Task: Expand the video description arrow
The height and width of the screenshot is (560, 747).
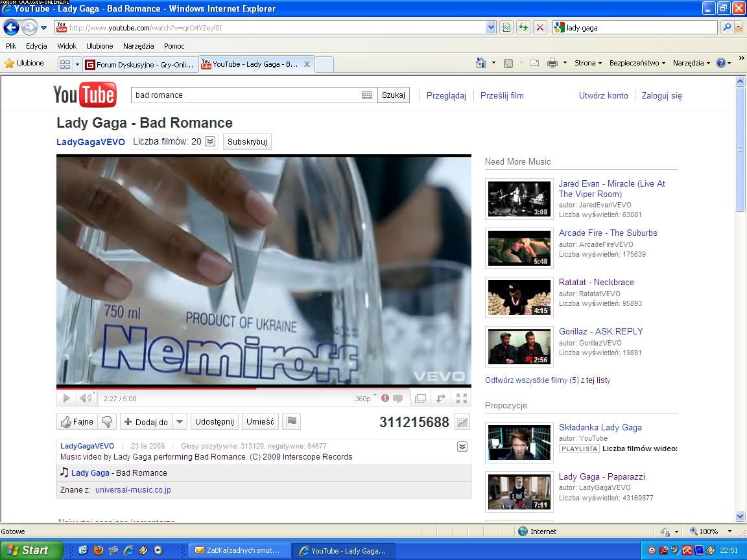Action: [x=462, y=447]
